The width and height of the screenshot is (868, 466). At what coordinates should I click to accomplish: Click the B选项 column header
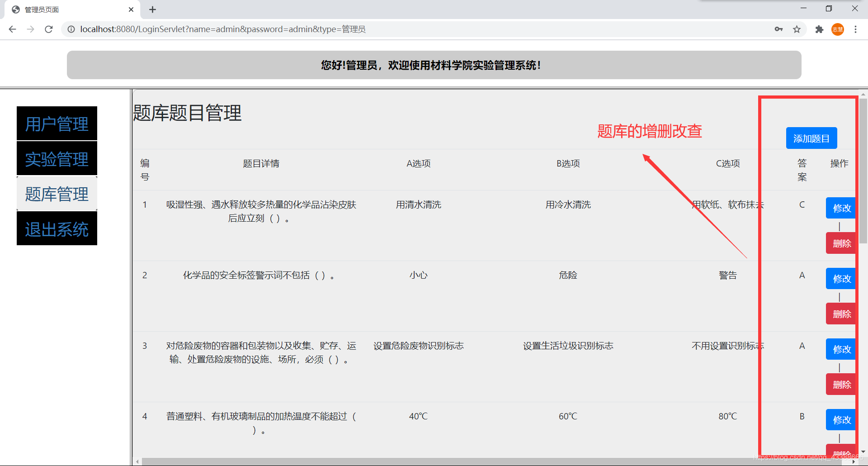[568, 163]
